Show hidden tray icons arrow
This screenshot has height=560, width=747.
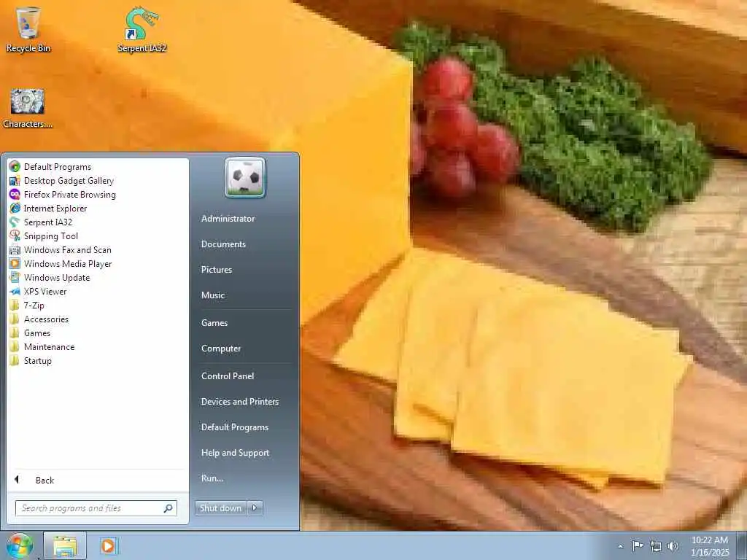click(620, 546)
